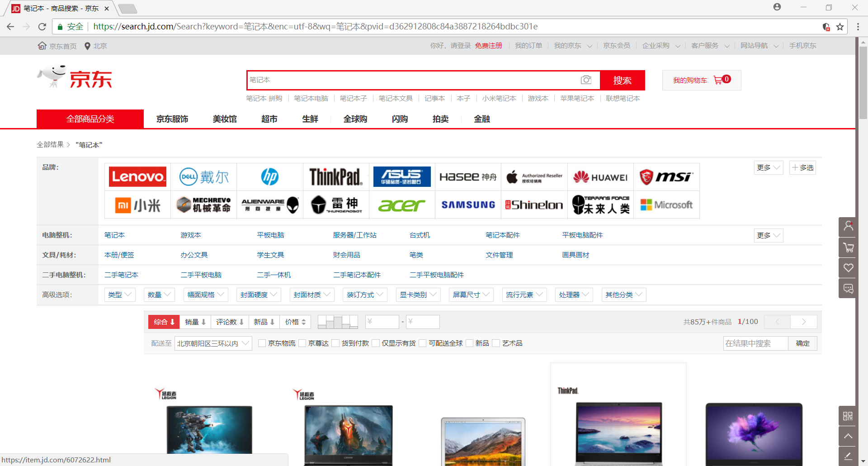Click the location pin icon 北京
Viewport: 868px width, 466px height.
pyautogui.click(x=87, y=46)
